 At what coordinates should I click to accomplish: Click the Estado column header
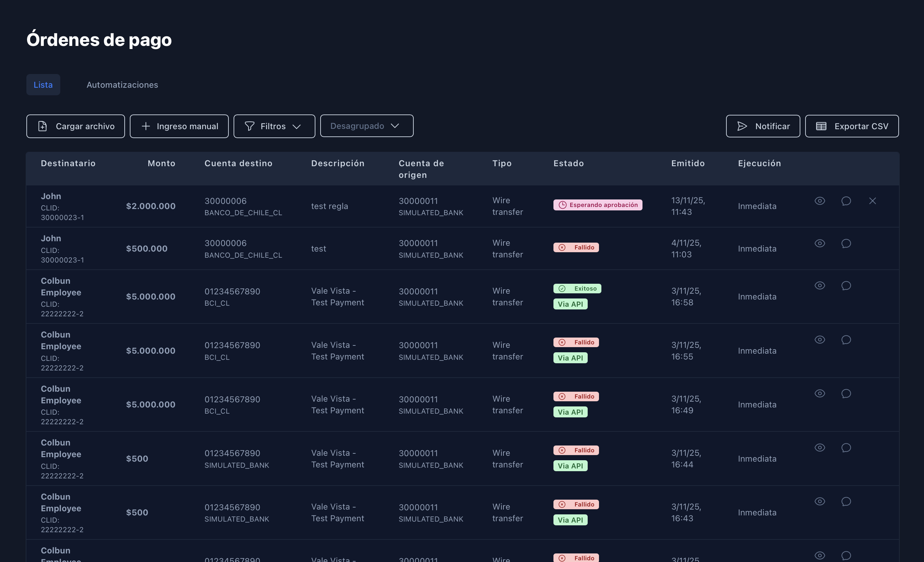pos(569,163)
